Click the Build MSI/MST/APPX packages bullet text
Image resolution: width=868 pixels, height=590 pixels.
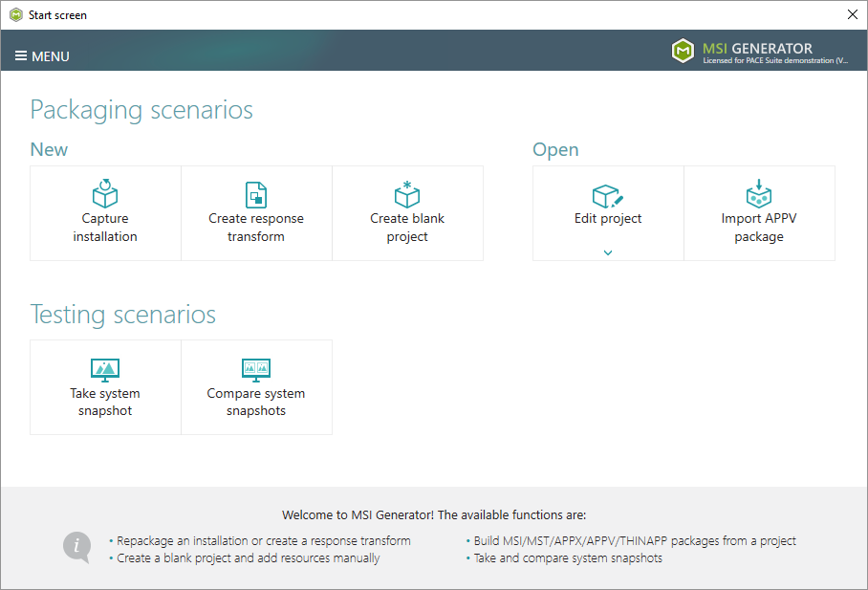(x=635, y=540)
